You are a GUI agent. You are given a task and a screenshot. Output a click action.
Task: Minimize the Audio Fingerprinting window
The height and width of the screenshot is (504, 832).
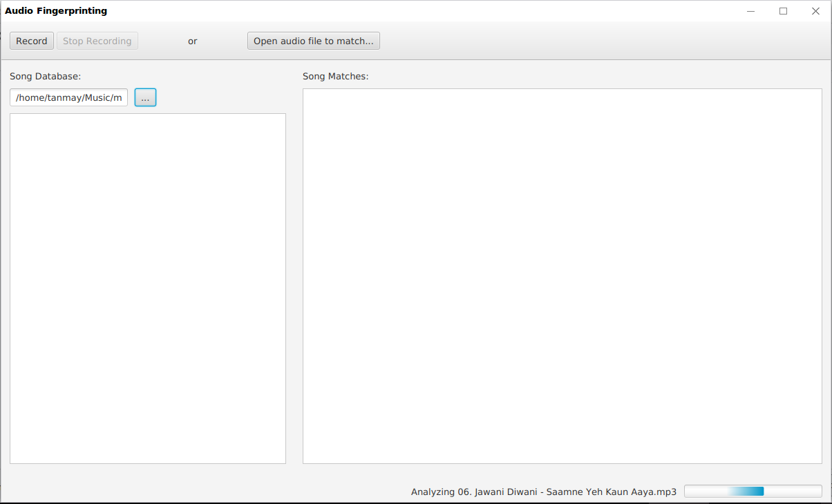click(751, 11)
